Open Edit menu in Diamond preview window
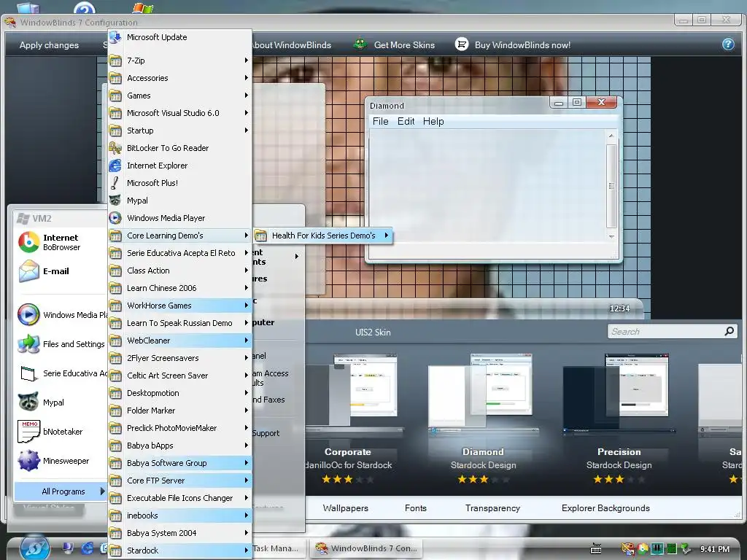 click(x=406, y=122)
